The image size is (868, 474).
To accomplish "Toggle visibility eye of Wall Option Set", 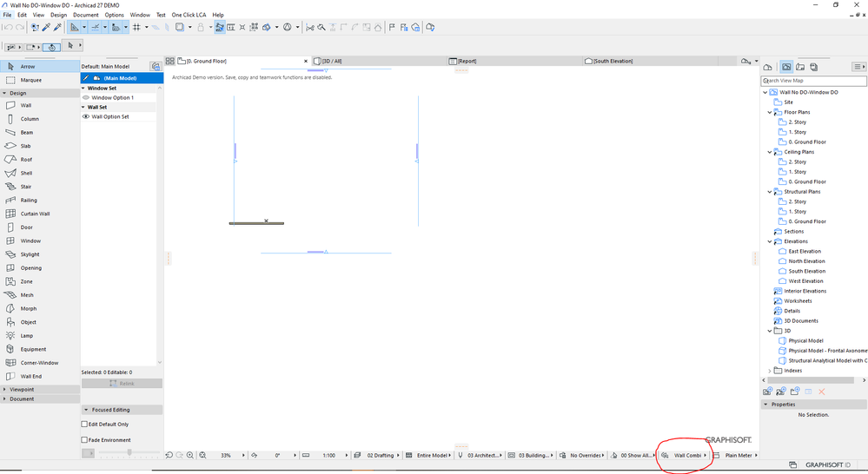I will pos(86,116).
